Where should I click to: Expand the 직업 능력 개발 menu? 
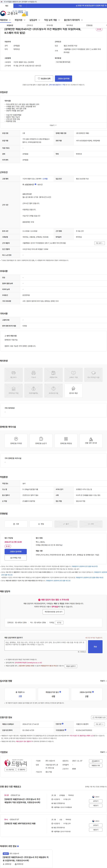click(52, 20)
